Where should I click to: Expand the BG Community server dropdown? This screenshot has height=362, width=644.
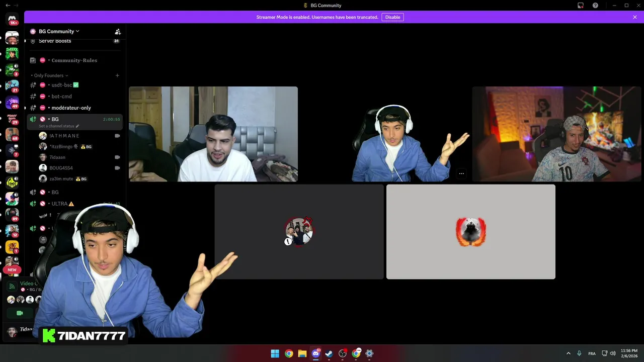(59, 31)
